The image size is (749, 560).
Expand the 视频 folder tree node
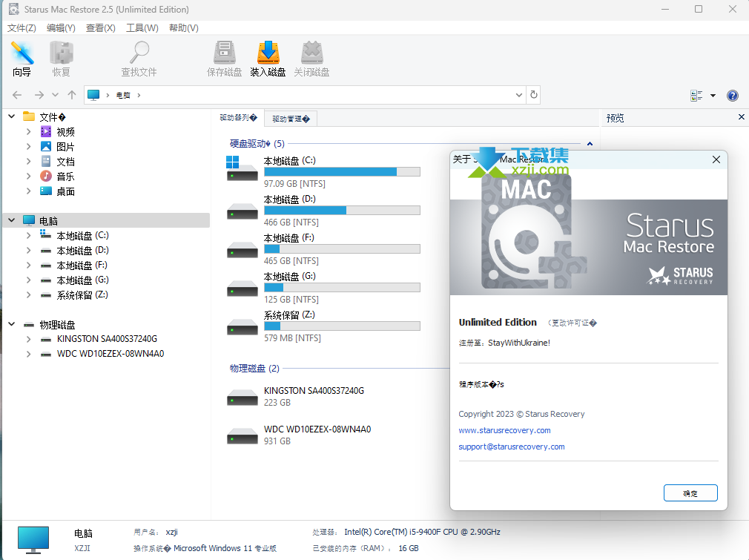pos(29,132)
